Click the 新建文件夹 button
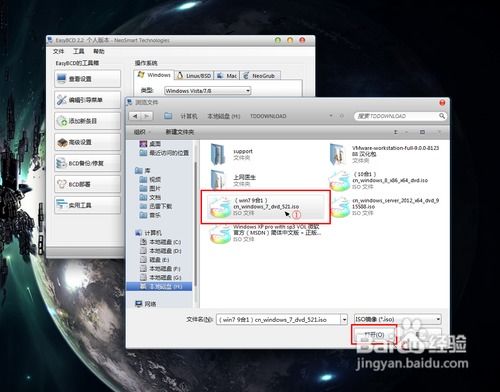The image size is (500, 392). pyautogui.click(x=180, y=132)
